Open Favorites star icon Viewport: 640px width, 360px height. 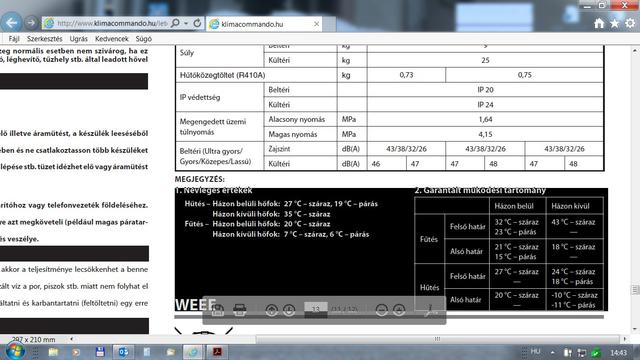click(x=614, y=24)
